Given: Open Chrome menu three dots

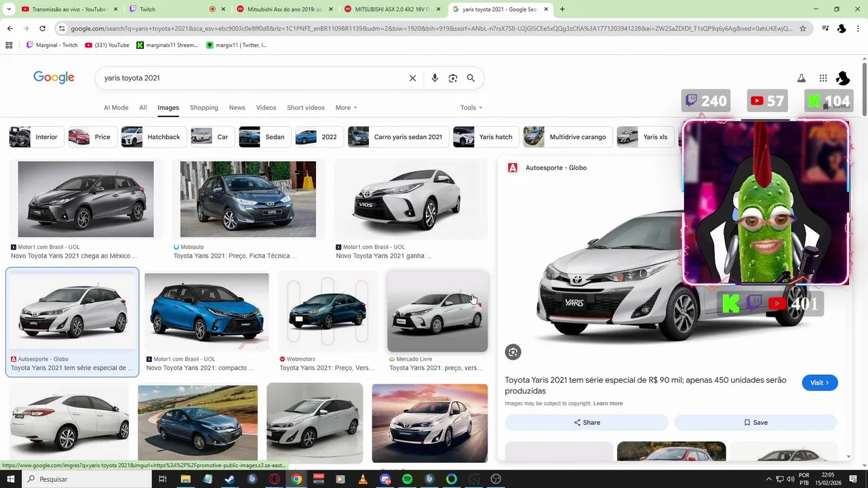Looking at the screenshot, I should click(x=859, y=28).
